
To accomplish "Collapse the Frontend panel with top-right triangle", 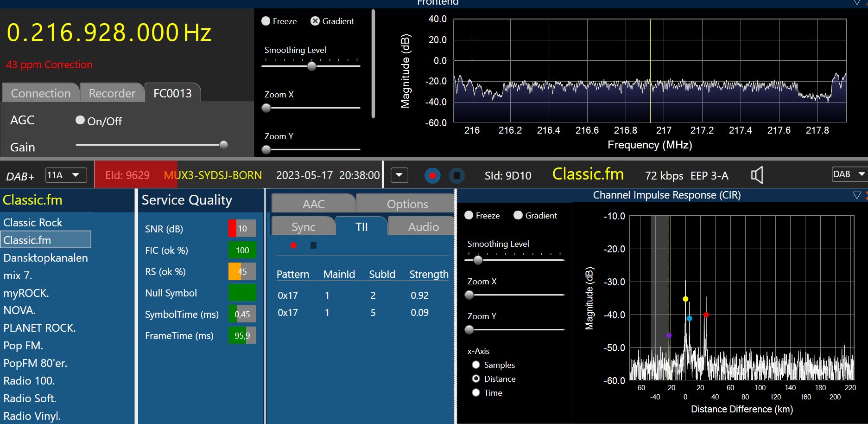I will coord(857,3).
